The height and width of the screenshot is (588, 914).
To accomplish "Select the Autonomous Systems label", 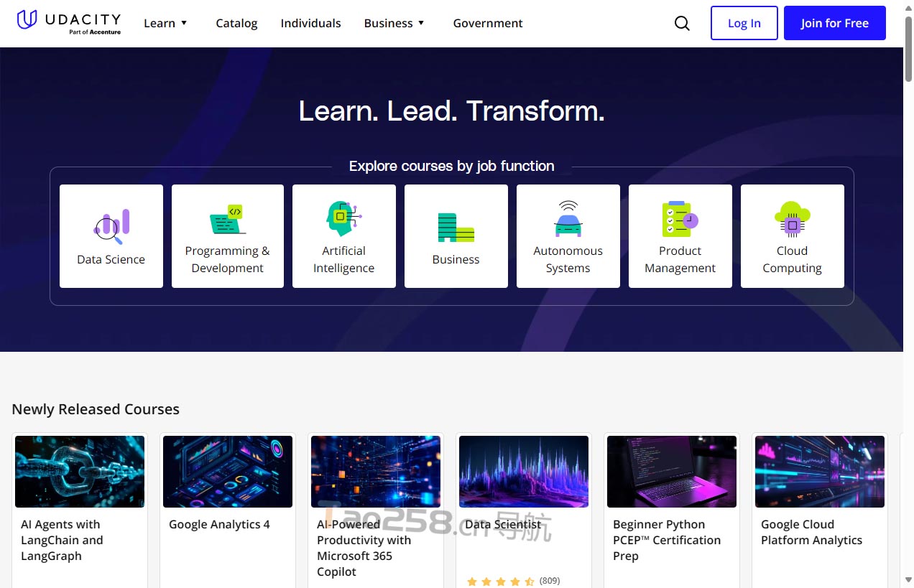I will coord(568,259).
